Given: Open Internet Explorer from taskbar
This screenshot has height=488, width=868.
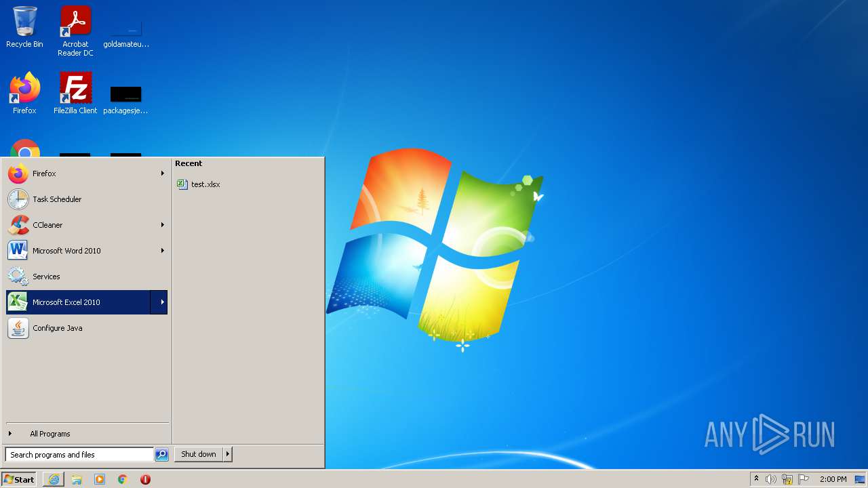Looking at the screenshot, I should 54,479.
